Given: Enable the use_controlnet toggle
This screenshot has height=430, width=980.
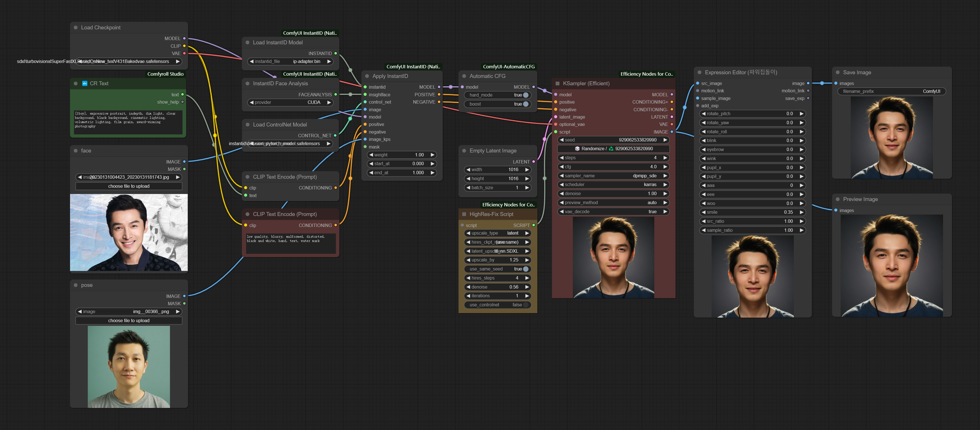Looking at the screenshot, I should (x=526, y=305).
